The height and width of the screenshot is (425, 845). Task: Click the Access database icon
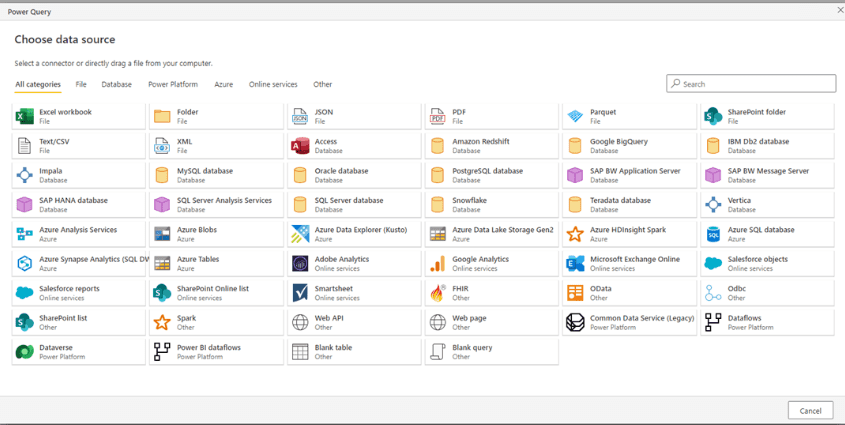click(x=300, y=146)
